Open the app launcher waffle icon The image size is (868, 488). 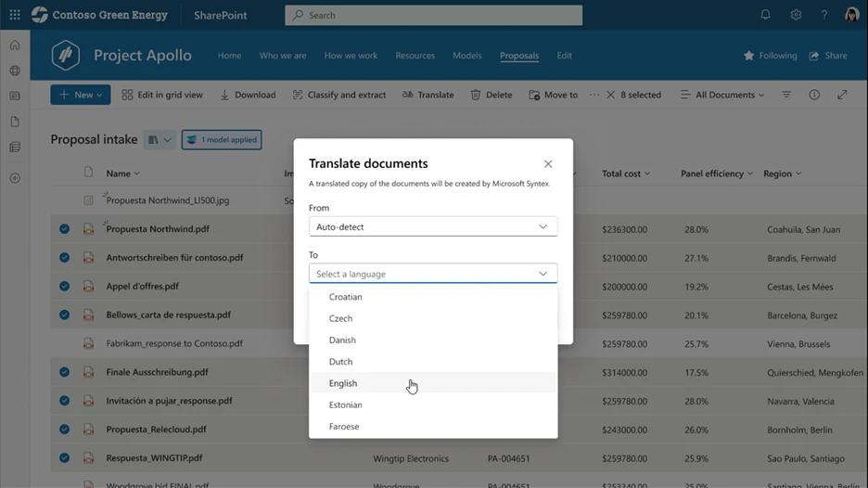15,15
